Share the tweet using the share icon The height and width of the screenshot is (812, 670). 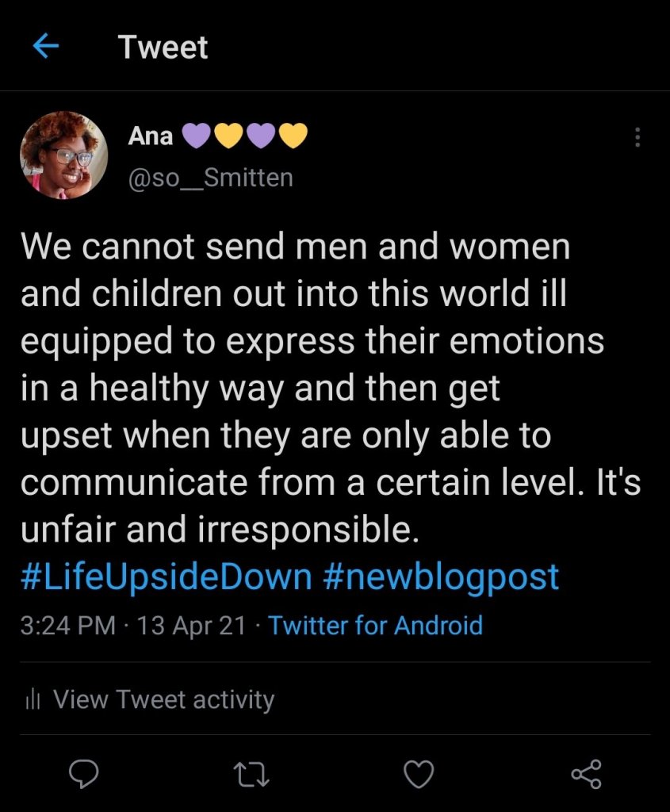point(587,773)
